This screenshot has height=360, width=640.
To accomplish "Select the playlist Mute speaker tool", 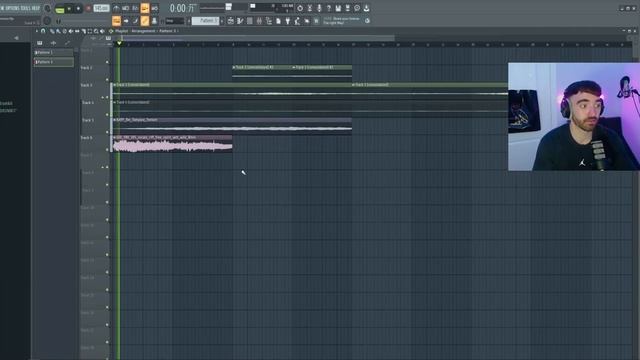I will (71, 31).
